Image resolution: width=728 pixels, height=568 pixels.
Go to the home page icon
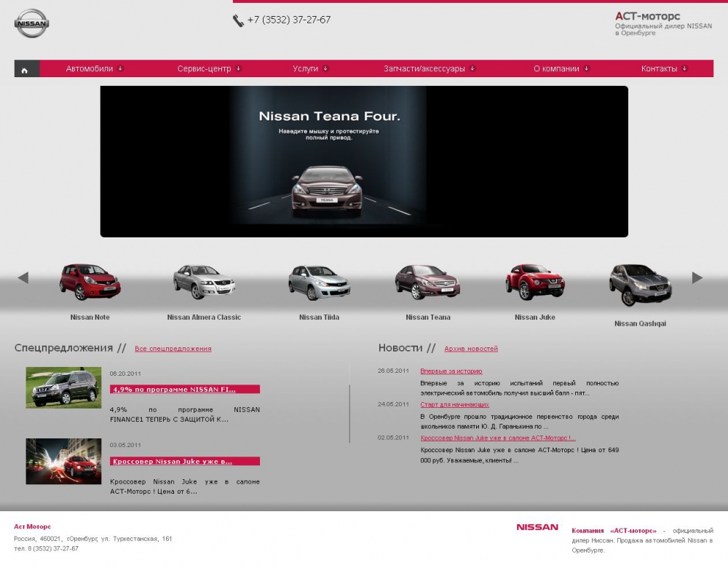25,70
